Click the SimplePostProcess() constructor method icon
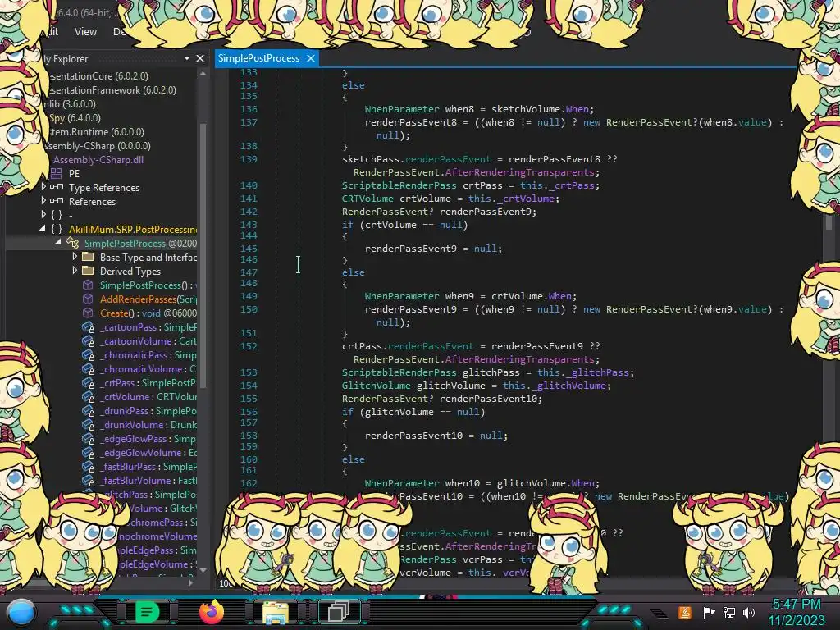The image size is (840, 630). tap(88, 285)
